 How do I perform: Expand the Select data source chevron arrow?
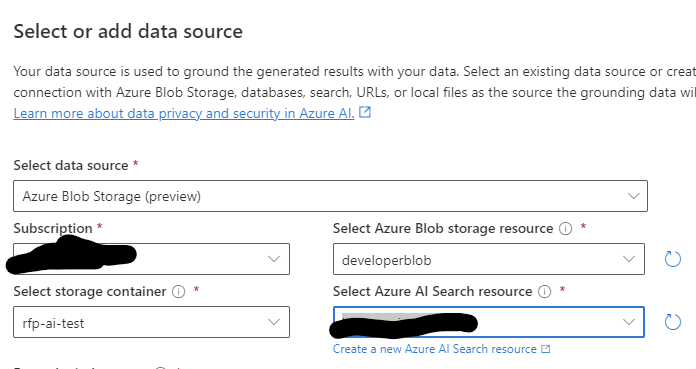click(x=633, y=196)
